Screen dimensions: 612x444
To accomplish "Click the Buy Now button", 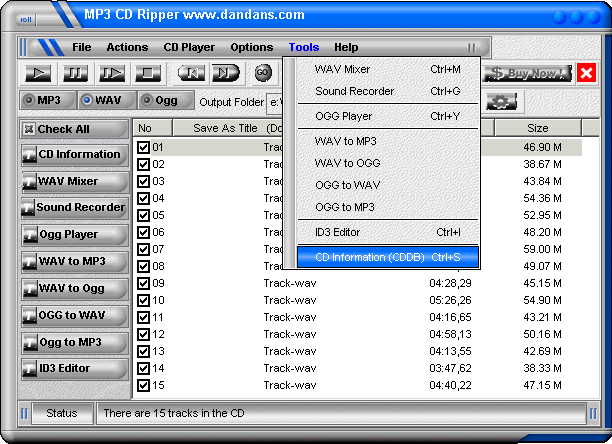I will (528, 73).
